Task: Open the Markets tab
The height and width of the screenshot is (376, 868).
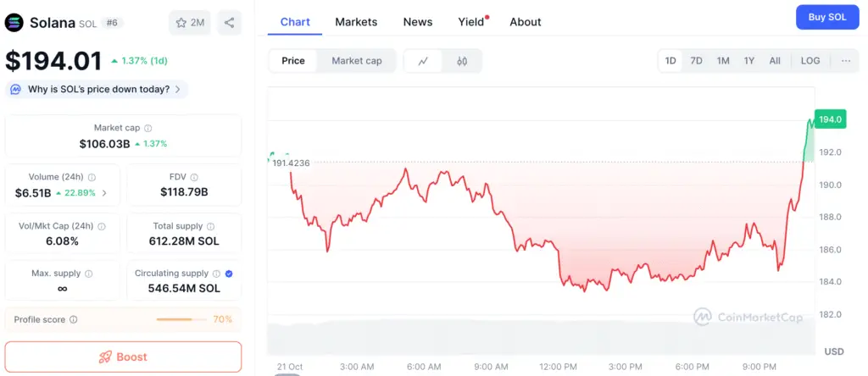Action: (356, 22)
